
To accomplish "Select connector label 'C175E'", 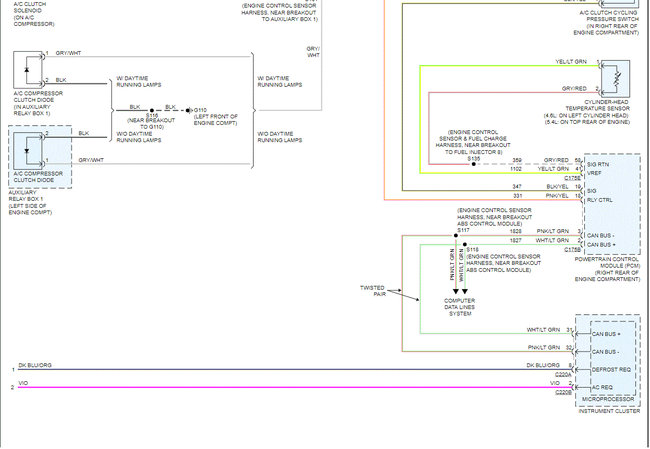I will (x=573, y=178).
